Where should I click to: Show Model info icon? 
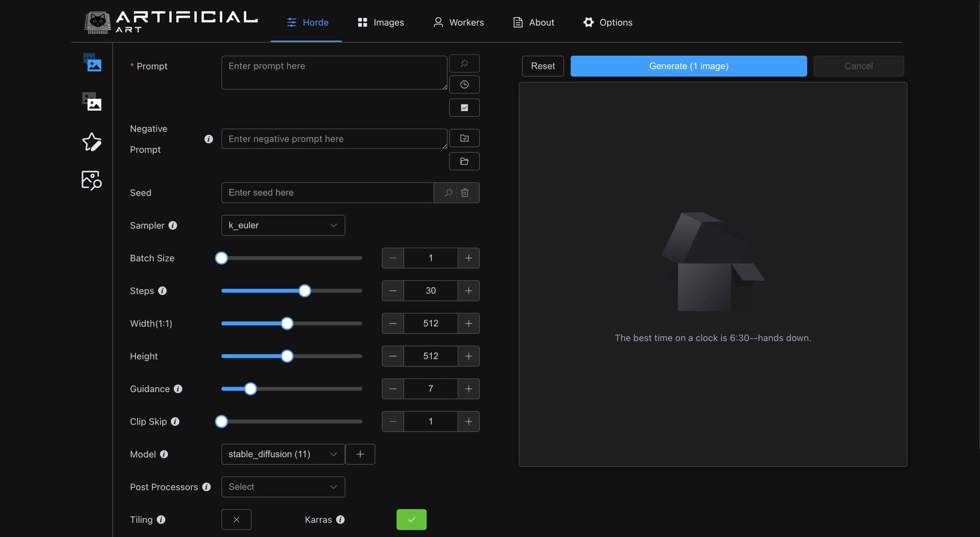pos(164,454)
